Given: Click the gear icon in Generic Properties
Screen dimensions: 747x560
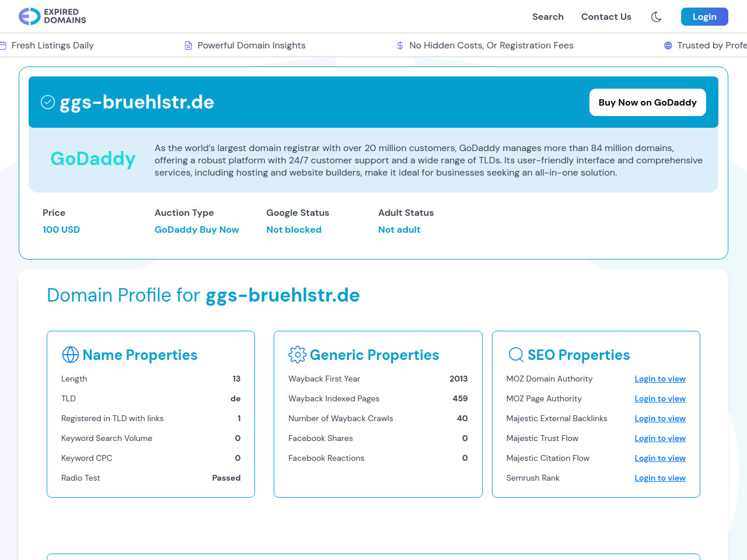Looking at the screenshot, I should (297, 355).
